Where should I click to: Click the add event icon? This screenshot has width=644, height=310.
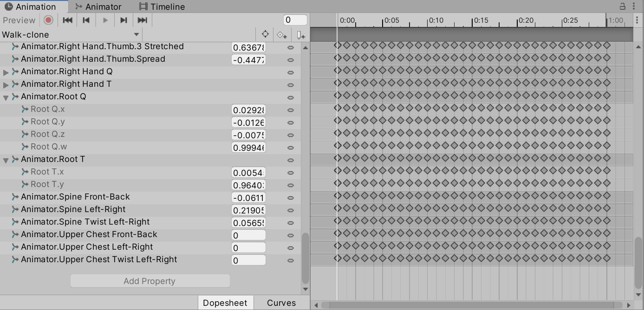pos(300,34)
